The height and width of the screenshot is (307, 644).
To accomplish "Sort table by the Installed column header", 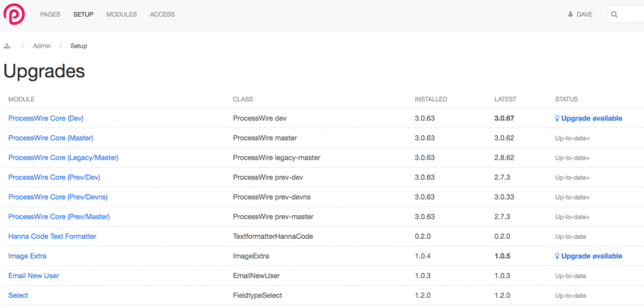I will [430, 99].
